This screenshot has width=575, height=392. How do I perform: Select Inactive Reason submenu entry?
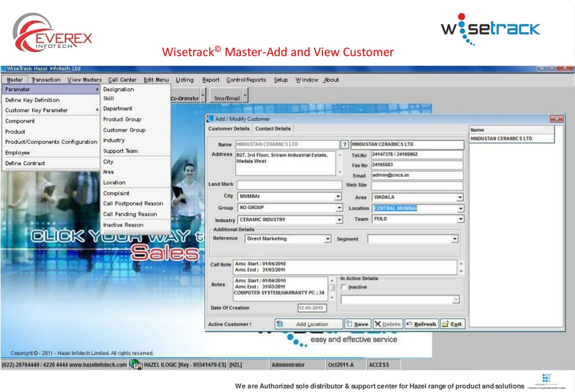136,225
